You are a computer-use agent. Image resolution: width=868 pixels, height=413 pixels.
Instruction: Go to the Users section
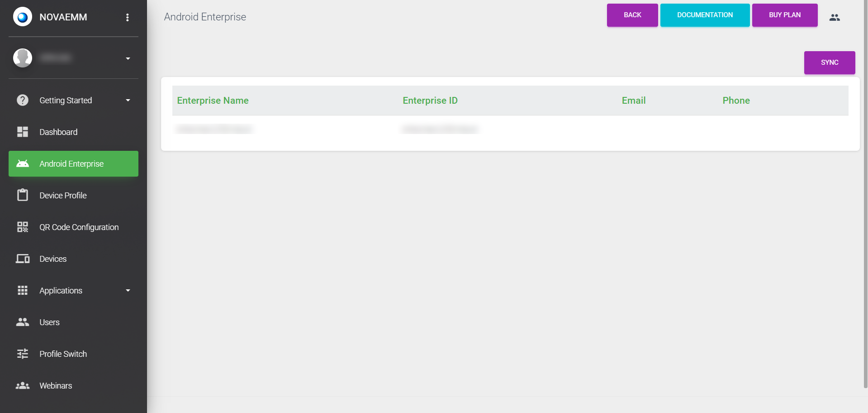click(49, 322)
